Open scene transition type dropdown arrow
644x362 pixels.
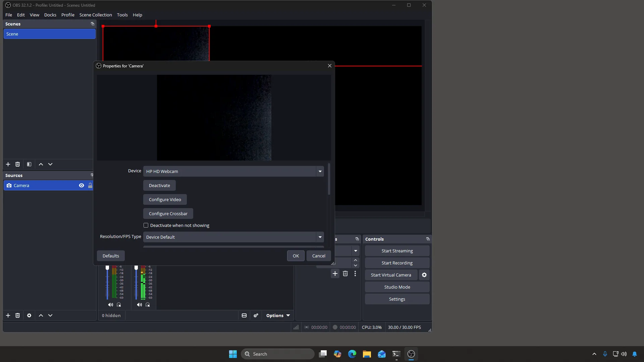(x=356, y=251)
